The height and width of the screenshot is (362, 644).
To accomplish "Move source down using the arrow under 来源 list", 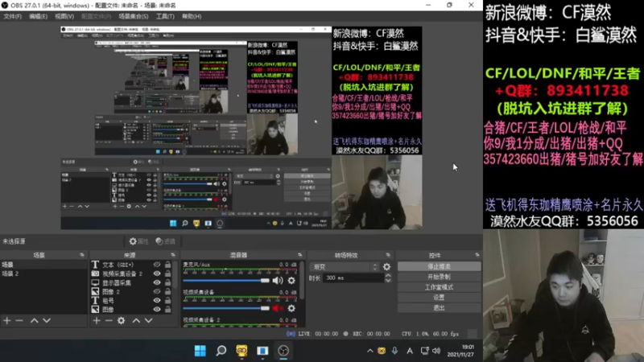I will coord(149,320).
